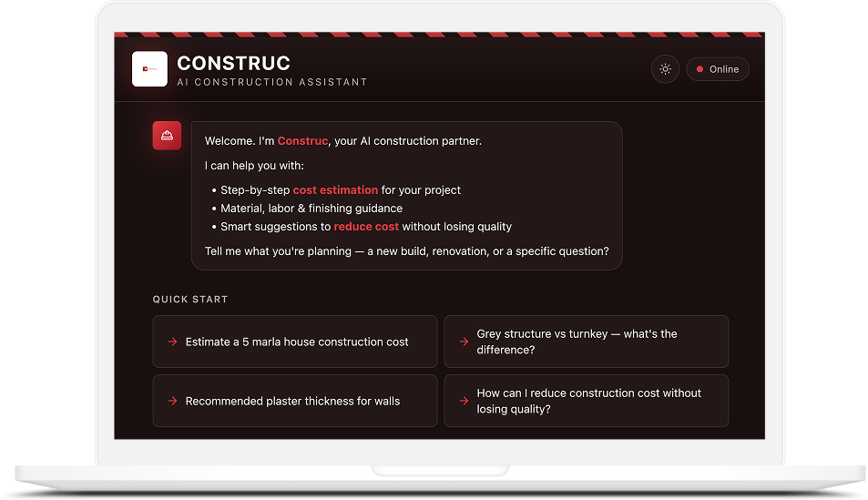
Task: Click the 'AI CONSTRUCTION ASSISTANT' subtitle
Action: [272, 82]
